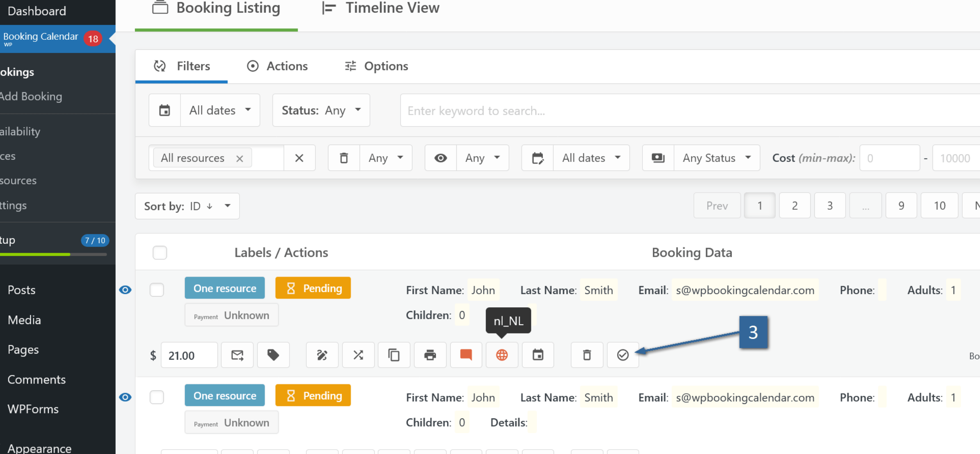Click the duplicate booking copy icon
The image size is (980, 454).
(x=394, y=355)
